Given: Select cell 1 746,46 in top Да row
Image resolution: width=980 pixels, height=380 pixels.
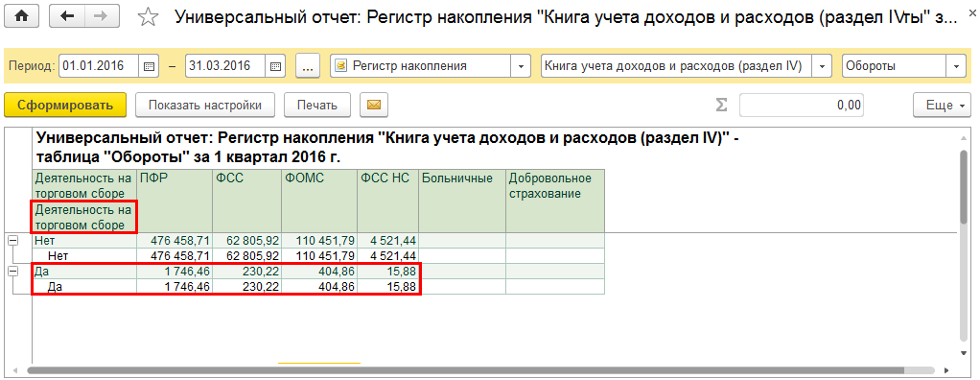Looking at the screenshot, I should 175,272.
